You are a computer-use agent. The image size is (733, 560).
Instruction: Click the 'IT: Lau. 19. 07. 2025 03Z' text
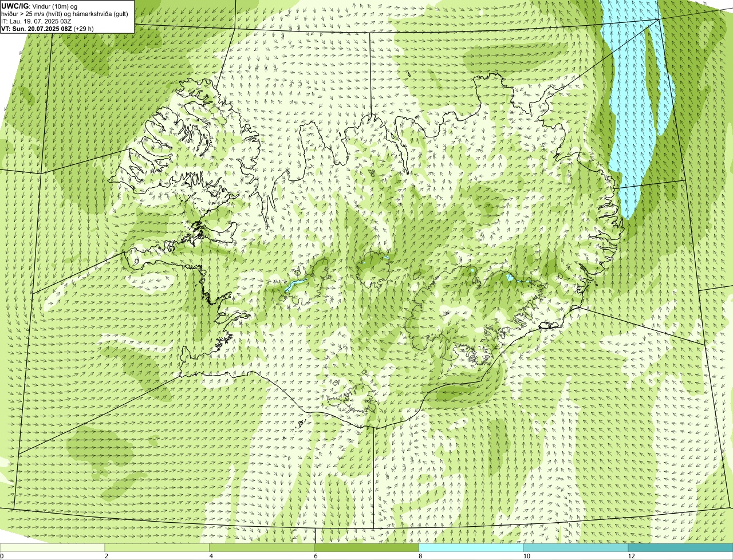pos(36,21)
